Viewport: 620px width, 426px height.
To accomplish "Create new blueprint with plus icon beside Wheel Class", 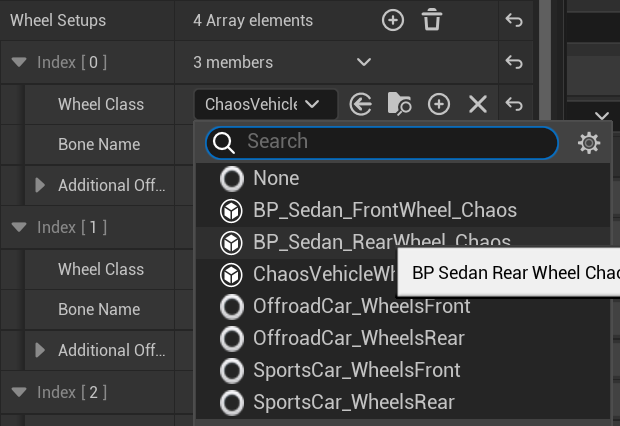I will (438, 104).
